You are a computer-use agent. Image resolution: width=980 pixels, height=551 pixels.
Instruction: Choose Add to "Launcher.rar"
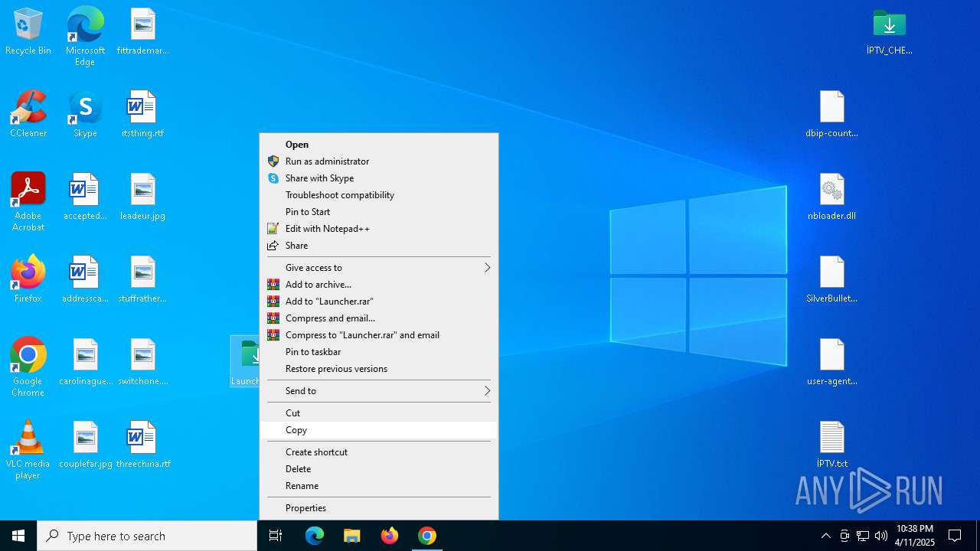point(379,302)
